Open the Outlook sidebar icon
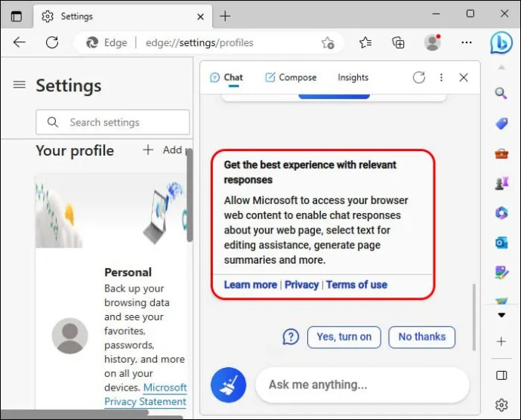 coord(501,242)
